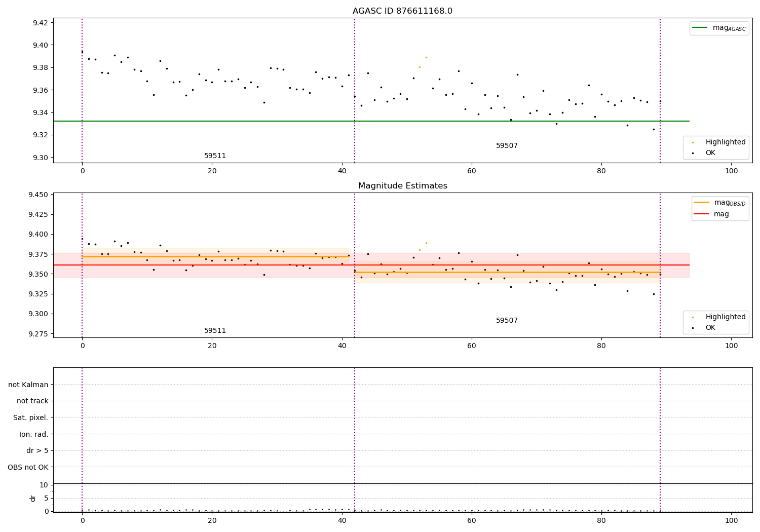
Task: Click the 'dr > 5' axis label
Action: click(37, 450)
